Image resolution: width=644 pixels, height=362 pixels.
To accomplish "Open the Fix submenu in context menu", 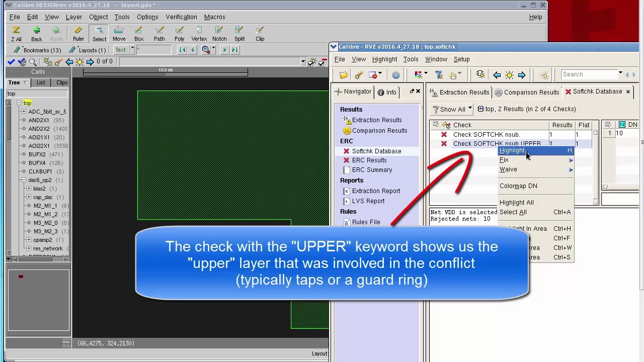I will tap(536, 160).
